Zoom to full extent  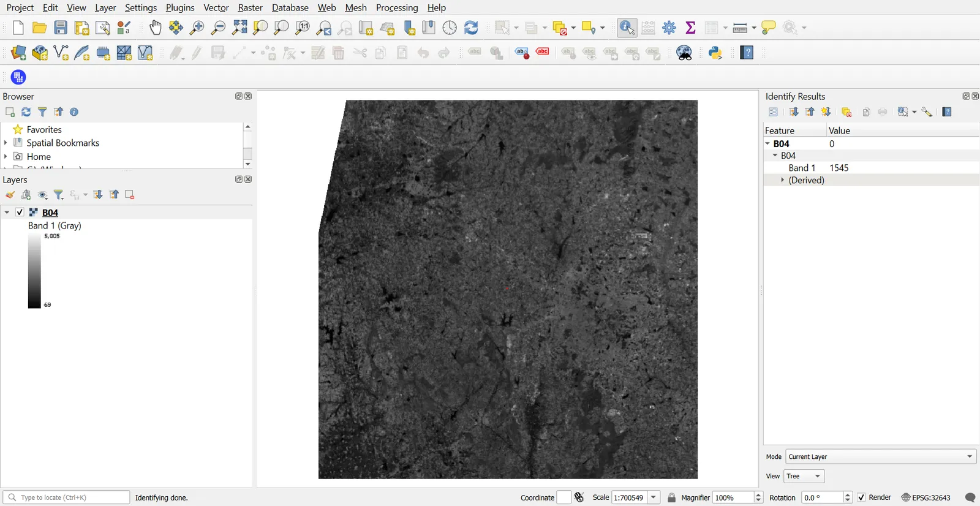coord(239,28)
